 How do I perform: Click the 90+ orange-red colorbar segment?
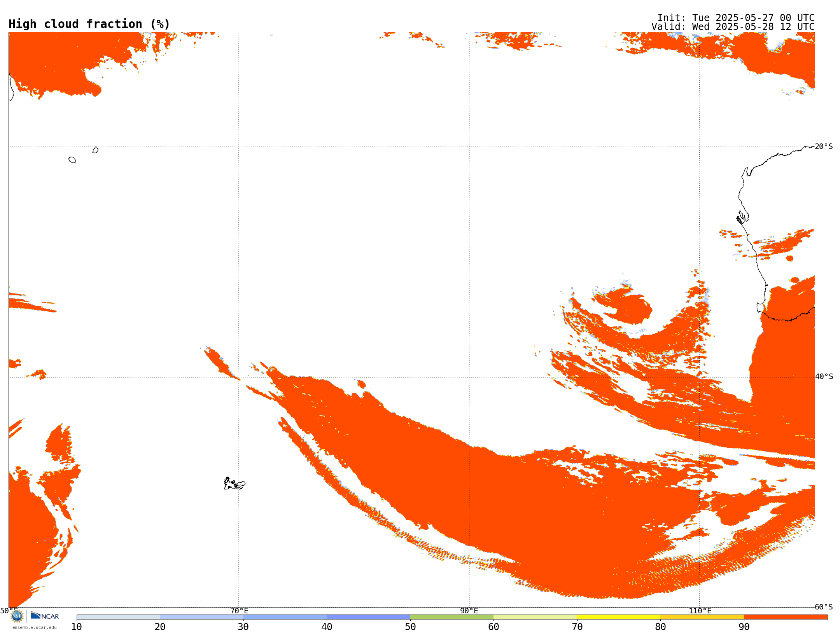[786, 617]
